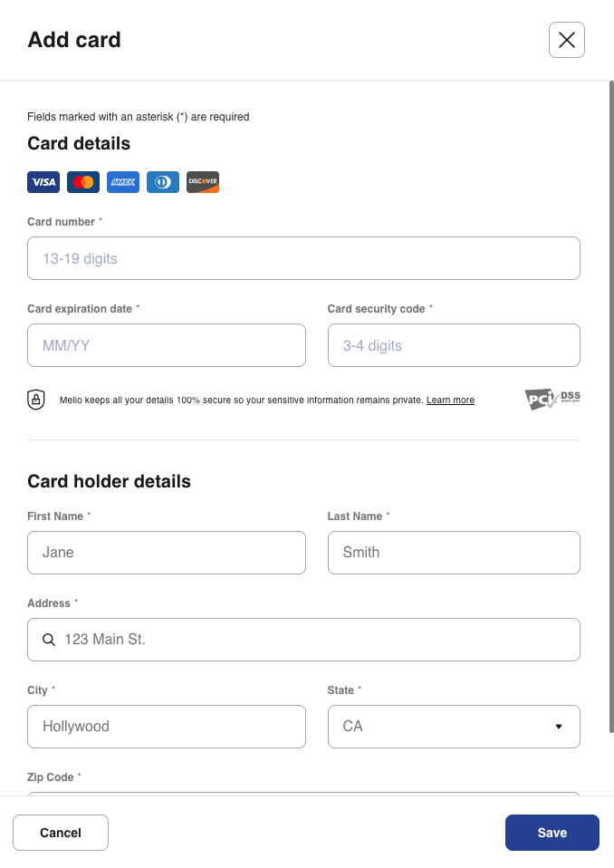Click the Discover card logo
The width and height of the screenshot is (614, 868).
(203, 182)
